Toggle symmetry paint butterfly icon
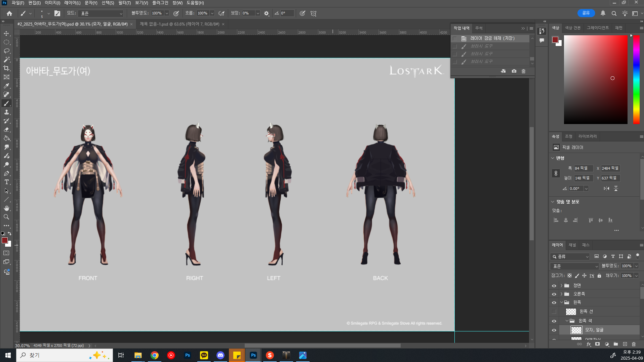The width and height of the screenshot is (644, 362). (314, 13)
